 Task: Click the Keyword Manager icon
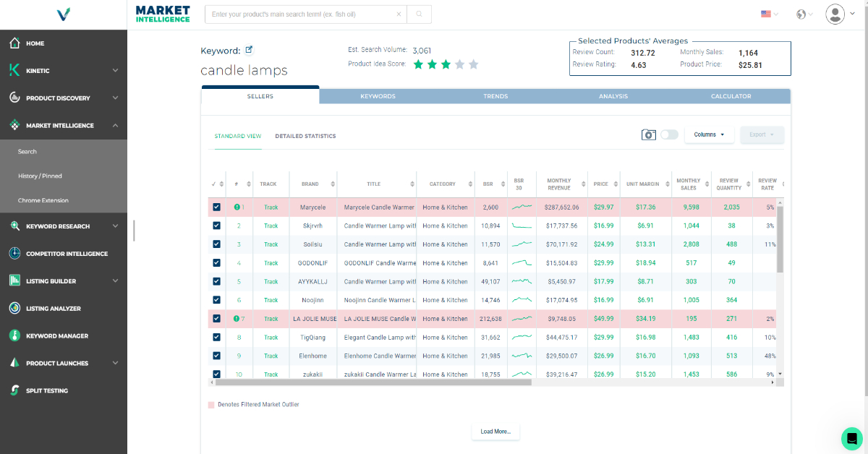pyautogui.click(x=14, y=335)
